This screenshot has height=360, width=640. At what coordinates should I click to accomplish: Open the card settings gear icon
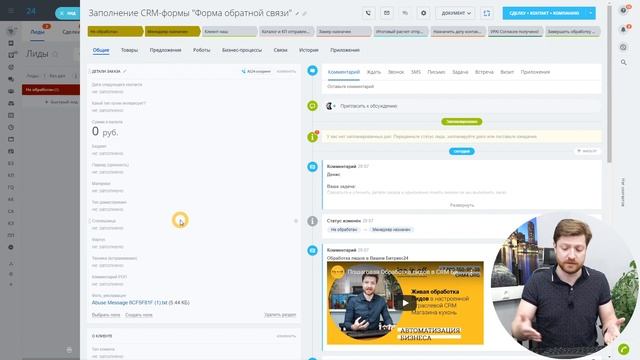pyautogui.click(x=423, y=13)
